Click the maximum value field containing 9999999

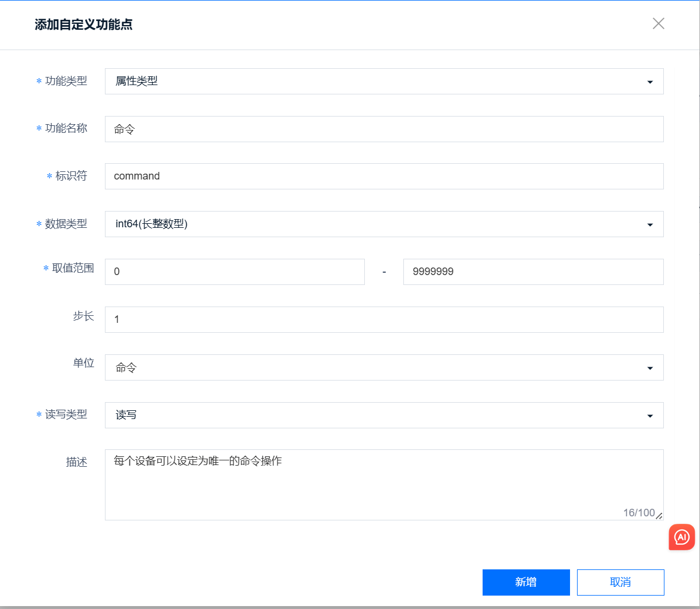click(533, 272)
